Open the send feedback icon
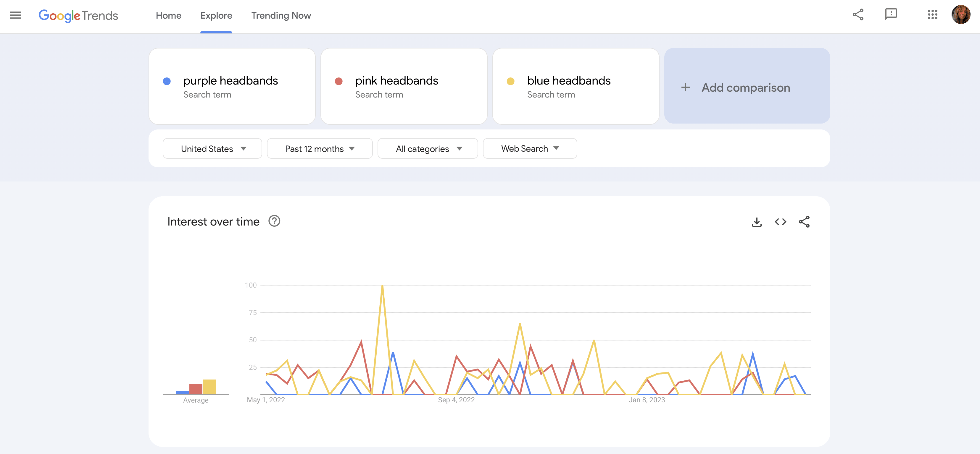The image size is (980, 454). pyautogui.click(x=891, y=14)
